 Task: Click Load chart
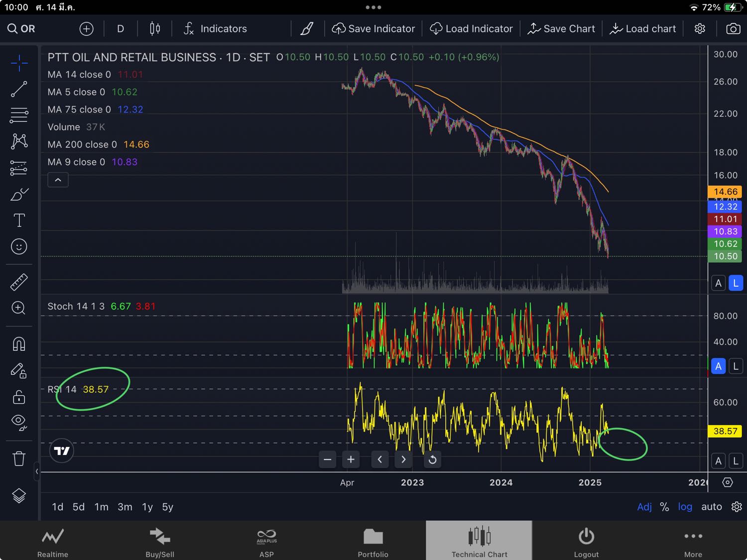[643, 29]
